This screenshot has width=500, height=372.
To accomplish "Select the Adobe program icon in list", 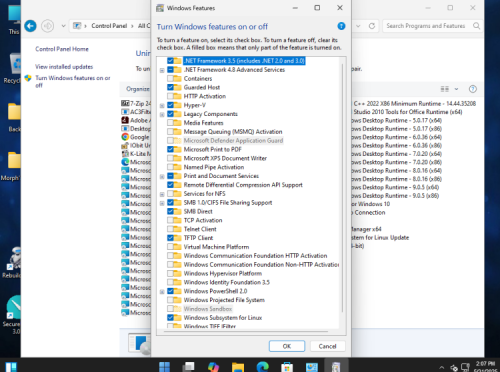I will pyautogui.click(x=125, y=120).
